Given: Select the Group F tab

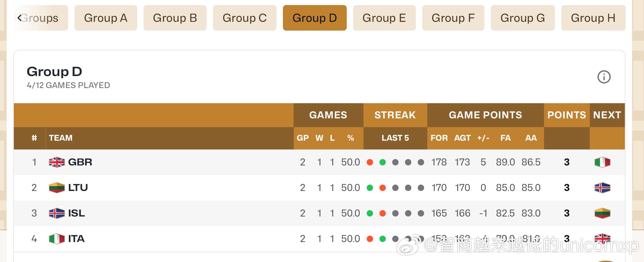Looking at the screenshot, I should click(453, 18).
